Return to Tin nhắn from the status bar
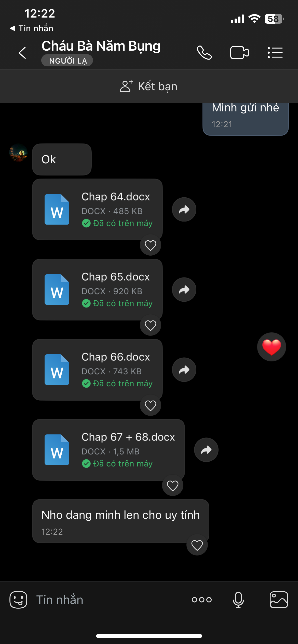This screenshot has height=644, width=298. coord(31,28)
